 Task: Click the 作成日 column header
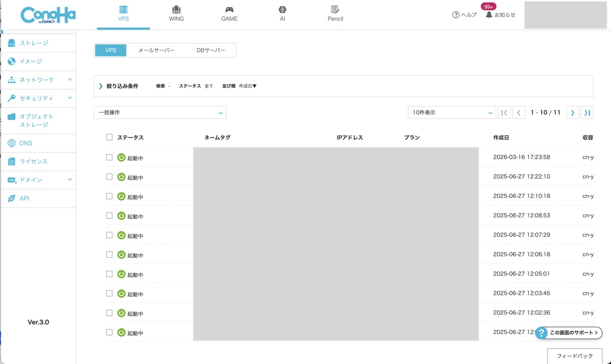[x=501, y=137]
